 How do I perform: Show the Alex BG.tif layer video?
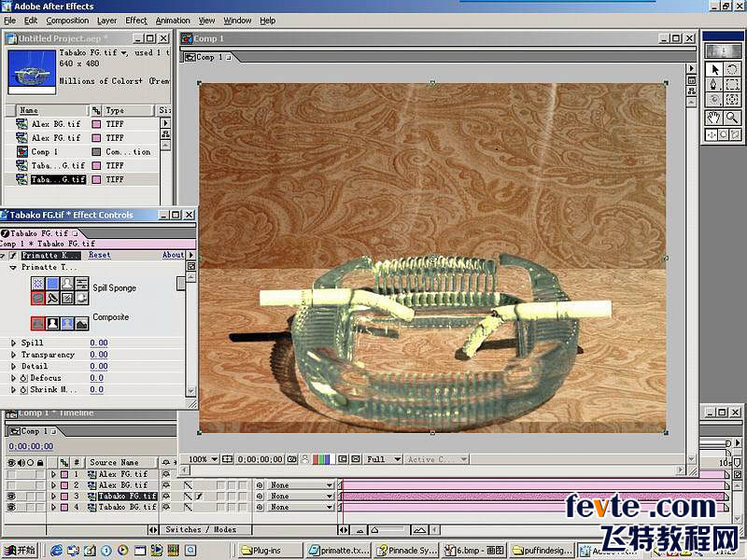tap(11, 485)
